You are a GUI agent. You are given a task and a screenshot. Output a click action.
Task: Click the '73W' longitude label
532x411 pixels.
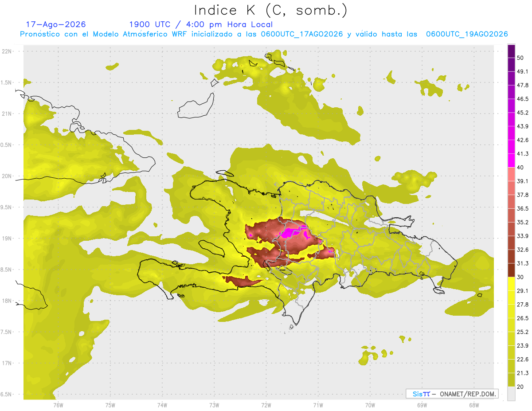pyautogui.click(x=214, y=405)
